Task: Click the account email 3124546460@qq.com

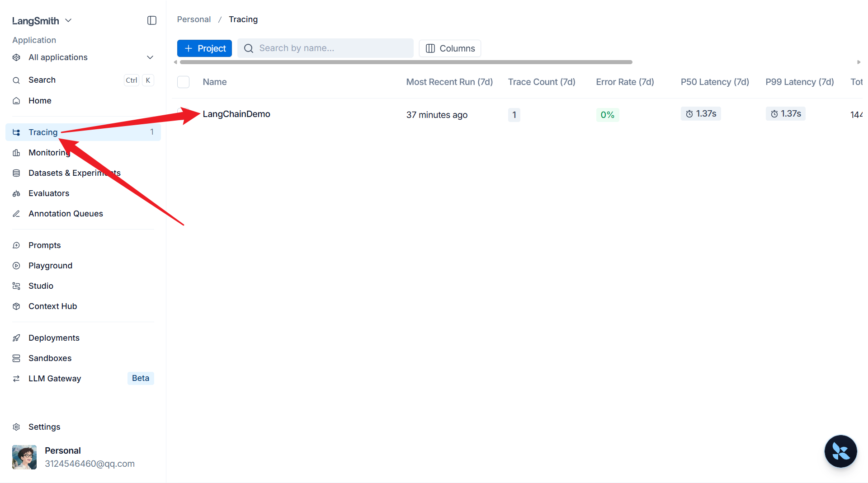Action: (x=90, y=464)
